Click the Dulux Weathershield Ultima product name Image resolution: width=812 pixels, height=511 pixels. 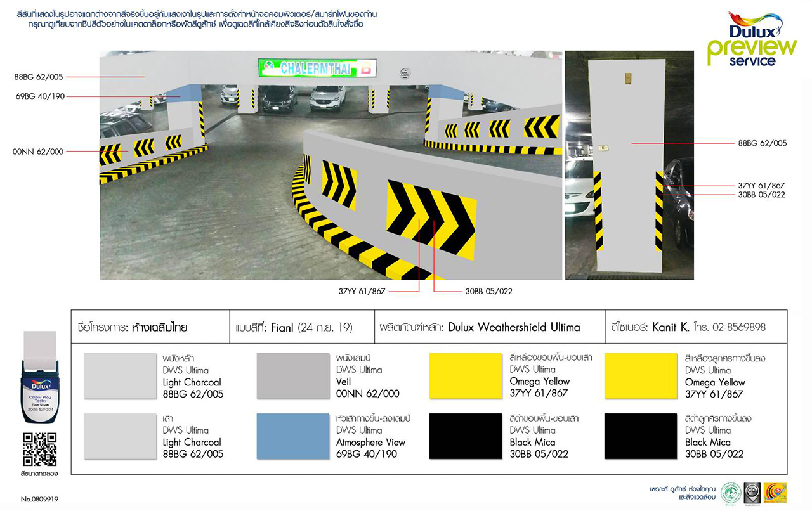pyautogui.click(x=514, y=327)
